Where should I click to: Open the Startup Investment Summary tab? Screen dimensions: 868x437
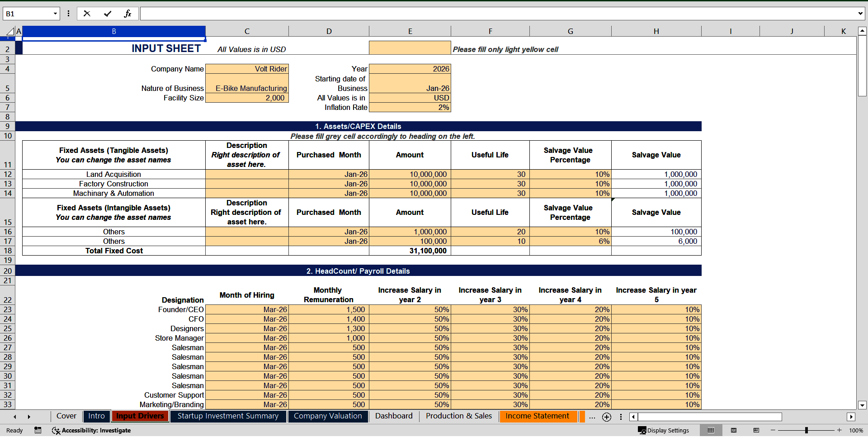click(x=228, y=416)
